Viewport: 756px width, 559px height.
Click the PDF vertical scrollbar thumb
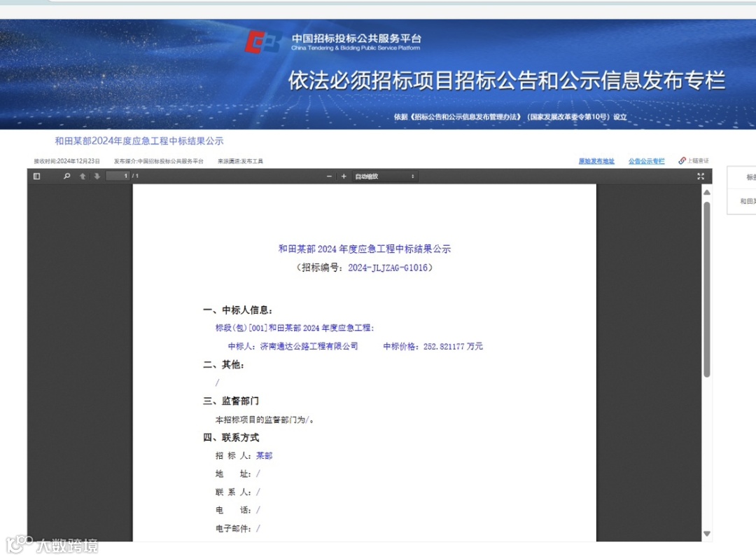[707, 289]
